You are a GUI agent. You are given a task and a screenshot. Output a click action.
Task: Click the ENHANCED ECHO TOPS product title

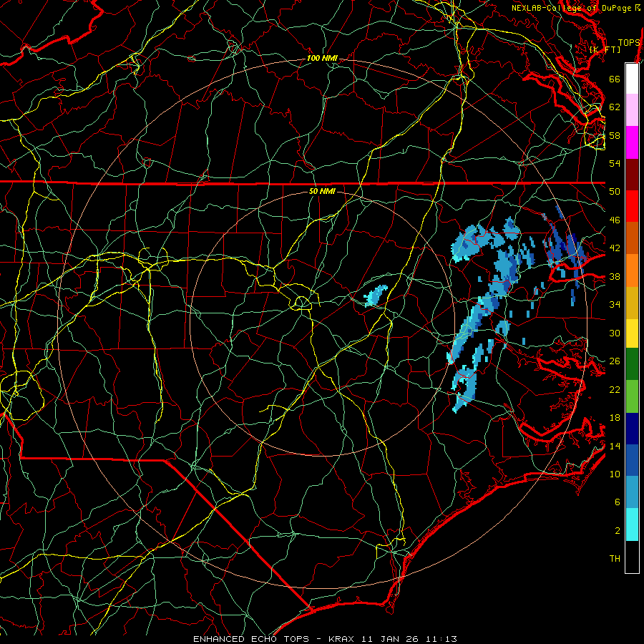(251, 639)
